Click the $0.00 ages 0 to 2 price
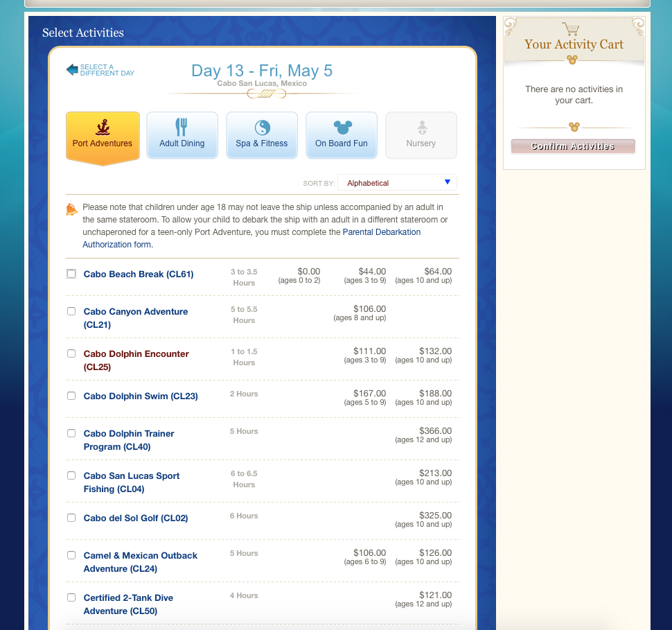 (309, 272)
